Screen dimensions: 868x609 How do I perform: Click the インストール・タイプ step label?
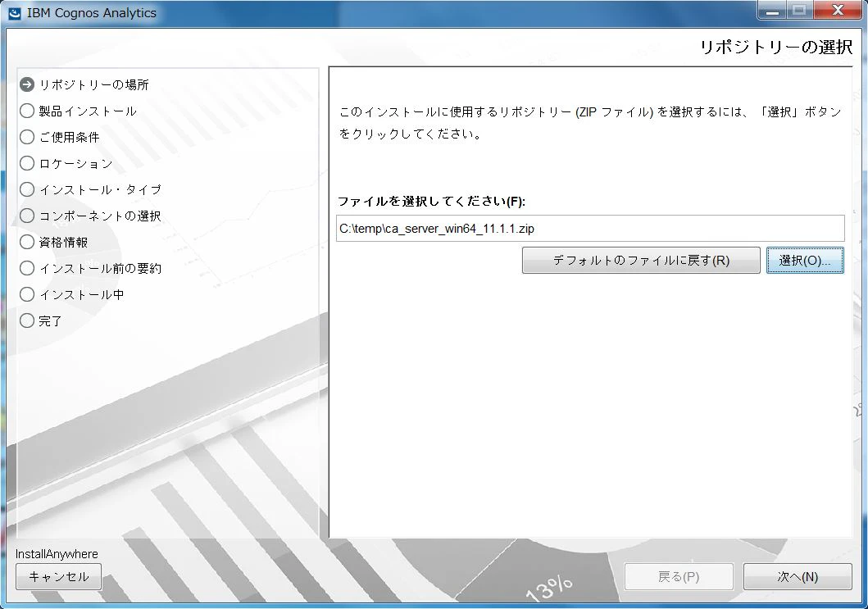point(100,189)
